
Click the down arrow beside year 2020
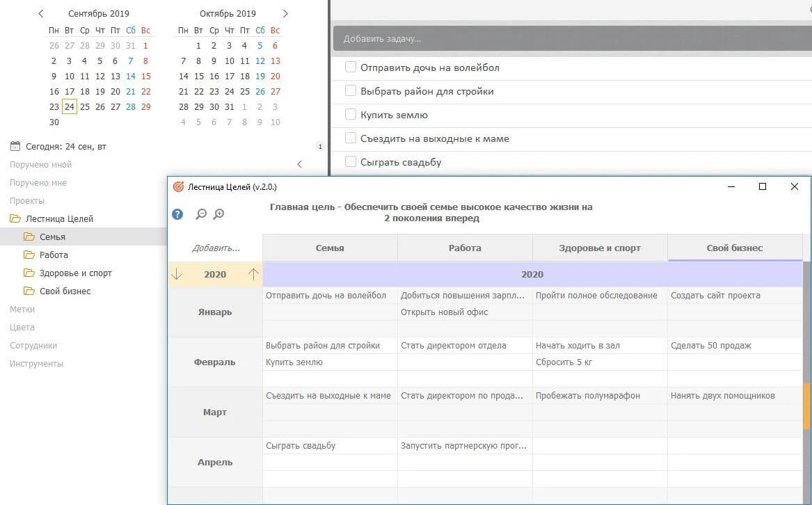177,274
